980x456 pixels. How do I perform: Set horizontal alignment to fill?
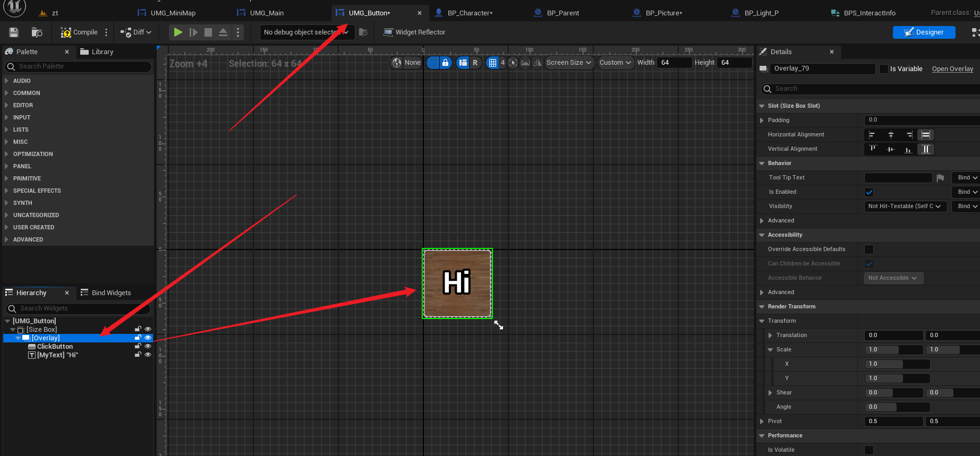[x=926, y=135]
